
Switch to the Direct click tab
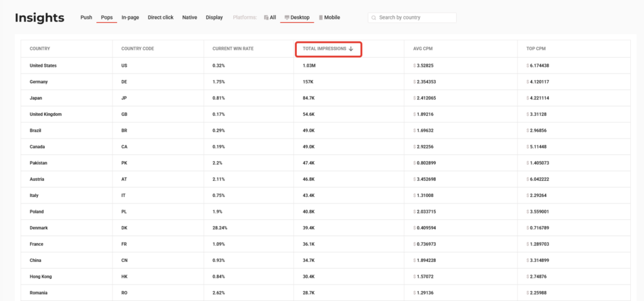tap(160, 18)
